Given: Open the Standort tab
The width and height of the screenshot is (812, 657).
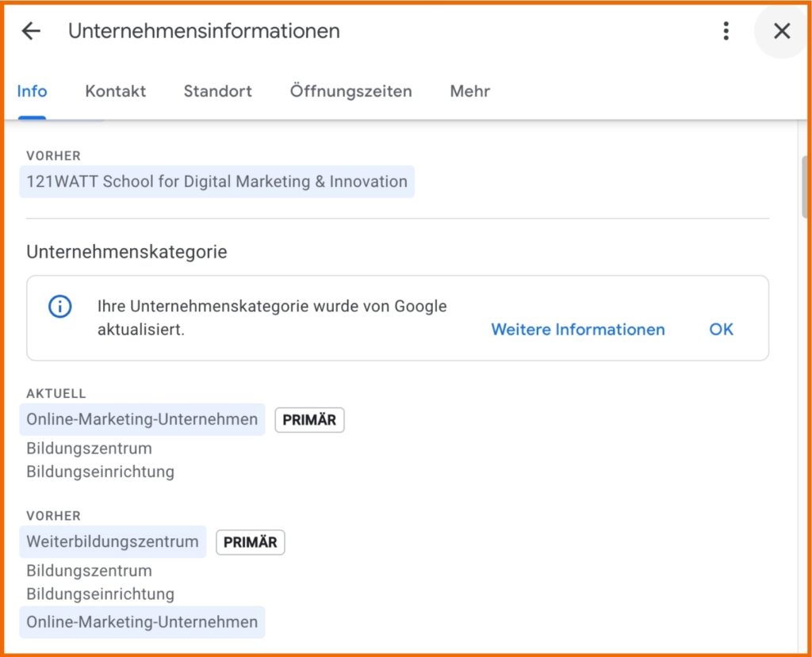Looking at the screenshot, I should [217, 91].
